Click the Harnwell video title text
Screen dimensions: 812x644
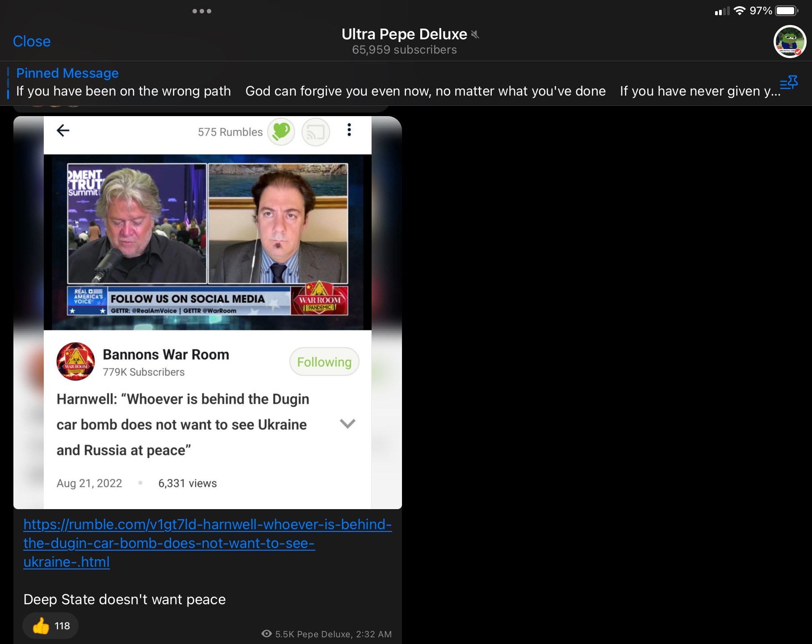click(183, 424)
